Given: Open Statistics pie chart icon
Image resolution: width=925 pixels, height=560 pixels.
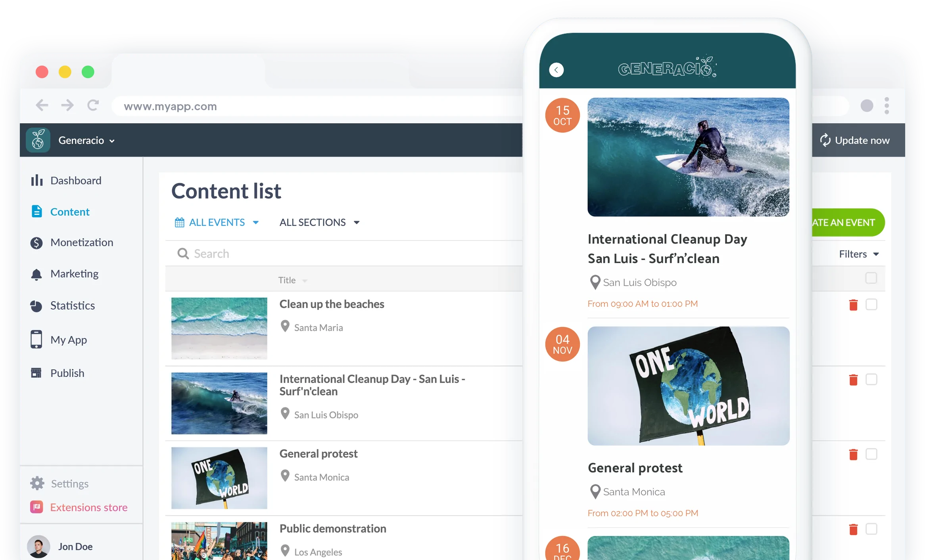Looking at the screenshot, I should [36, 306].
